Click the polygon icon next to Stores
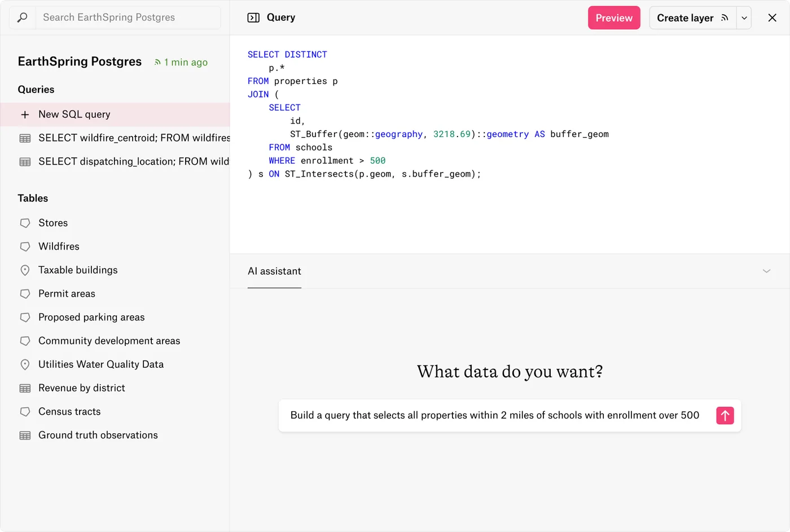 point(25,223)
